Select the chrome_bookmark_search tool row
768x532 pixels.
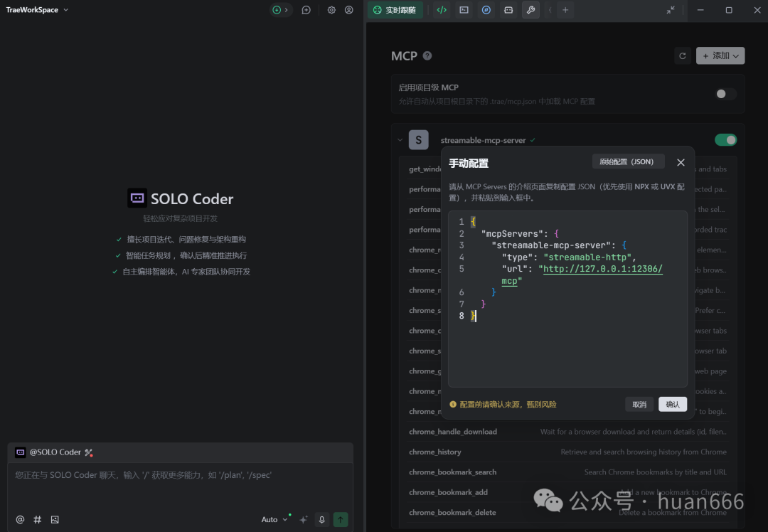click(567, 472)
